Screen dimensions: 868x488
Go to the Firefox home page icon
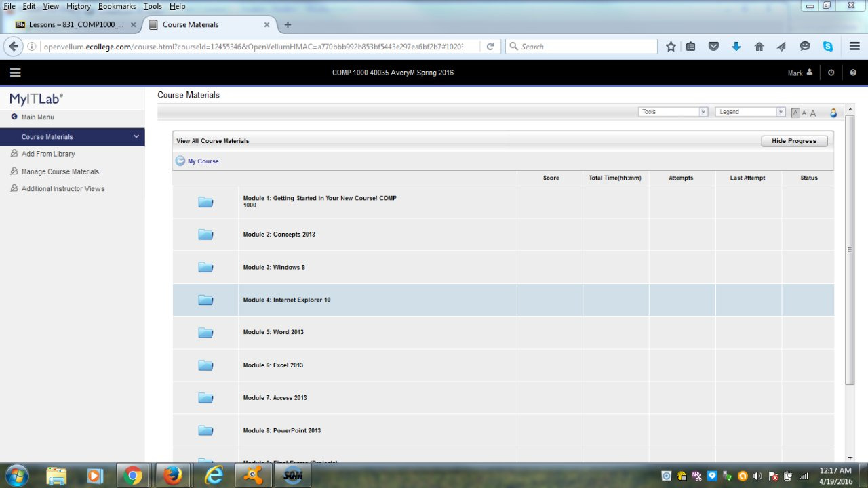(759, 47)
